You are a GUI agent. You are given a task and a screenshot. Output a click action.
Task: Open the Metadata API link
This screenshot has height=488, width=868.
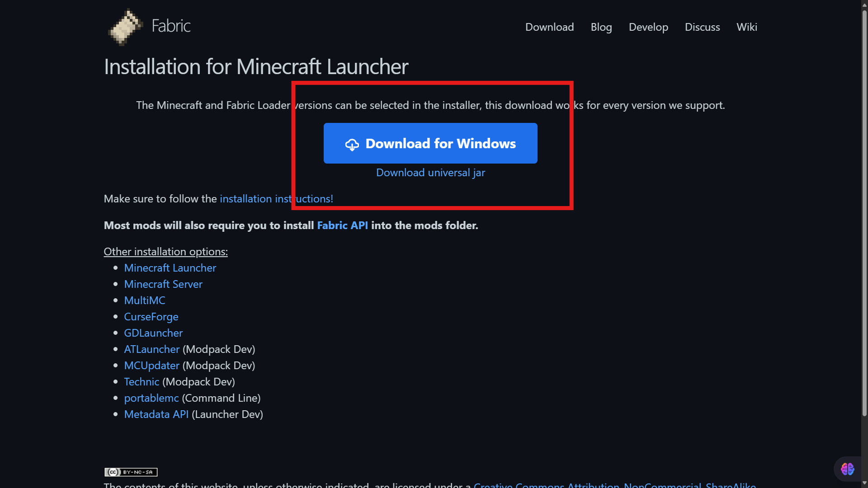click(156, 414)
